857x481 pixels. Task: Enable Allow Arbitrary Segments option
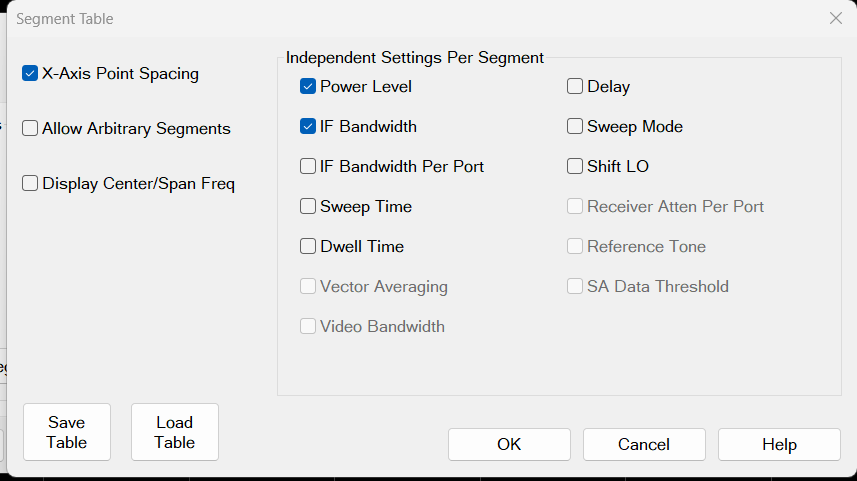30,128
